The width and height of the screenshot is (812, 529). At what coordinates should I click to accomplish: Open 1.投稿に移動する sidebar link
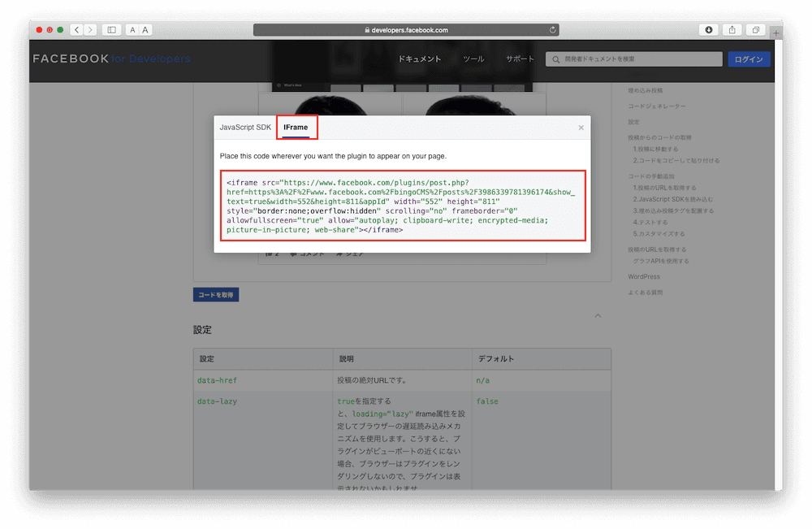tap(655, 150)
